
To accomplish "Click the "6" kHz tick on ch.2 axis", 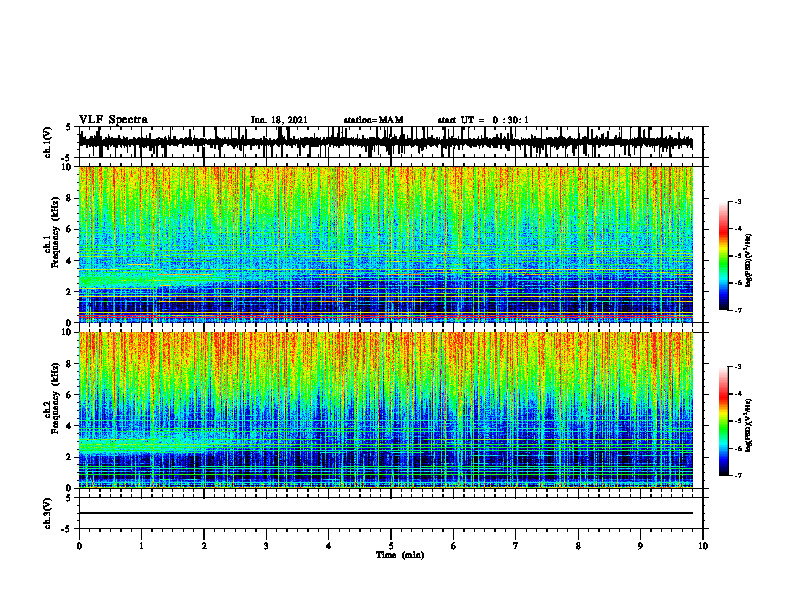I will click(x=70, y=395).
